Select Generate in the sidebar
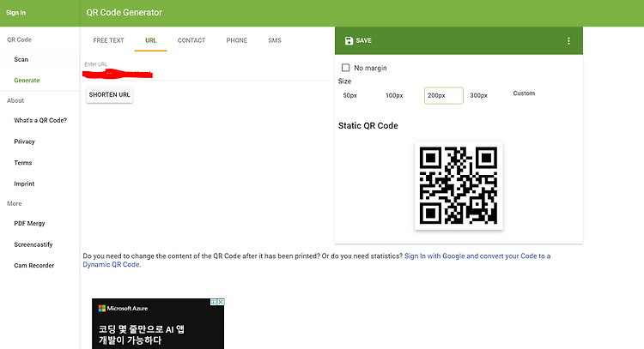The height and width of the screenshot is (349, 644). 27,81
